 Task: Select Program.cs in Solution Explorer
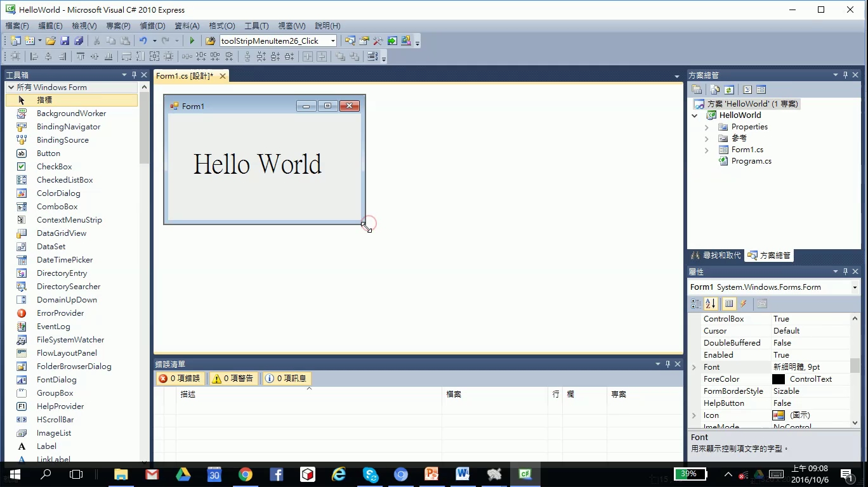[x=751, y=161]
